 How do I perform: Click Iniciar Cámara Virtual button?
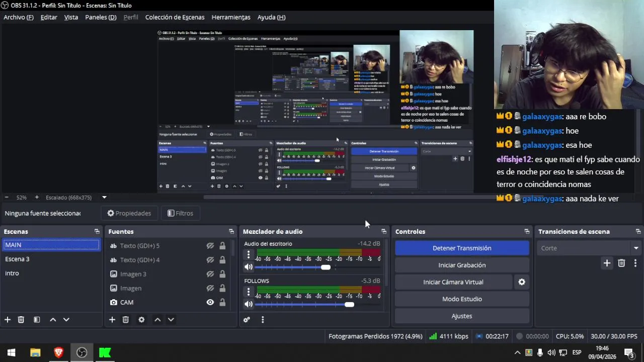(x=453, y=282)
